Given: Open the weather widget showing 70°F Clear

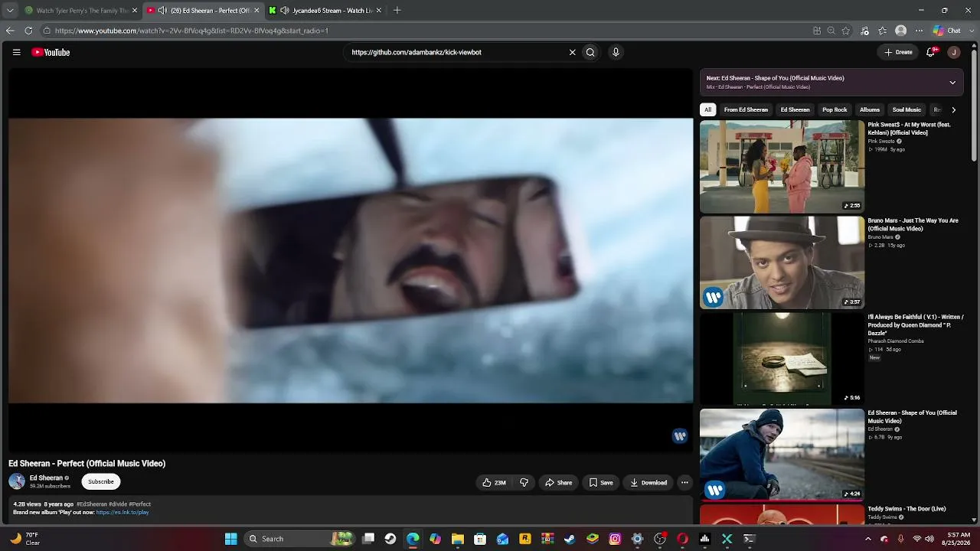Looking at the screenshot, I should coord(25,539).
